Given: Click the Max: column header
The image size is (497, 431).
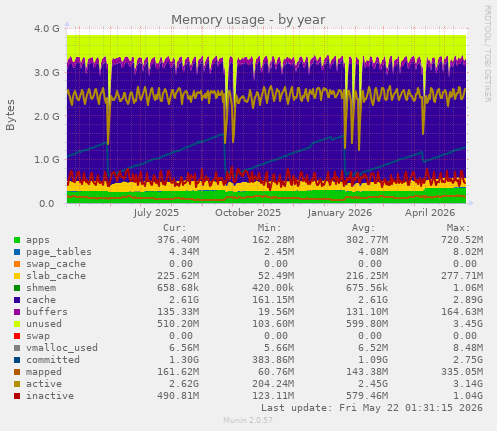Looking at the screenshot, I should [458, 228].
